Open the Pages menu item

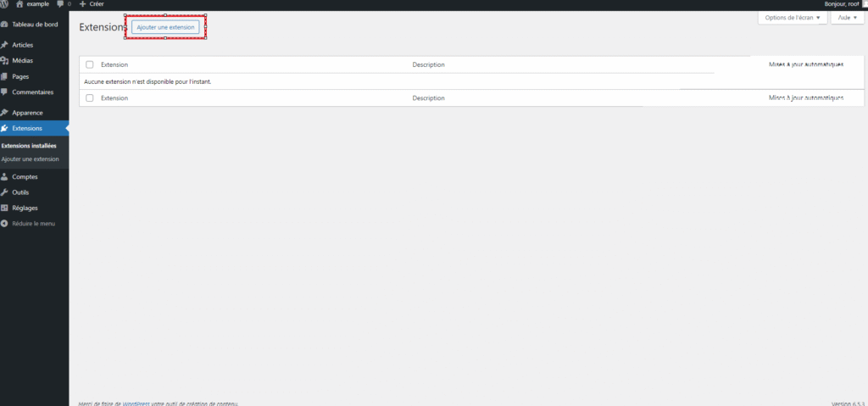20,76
